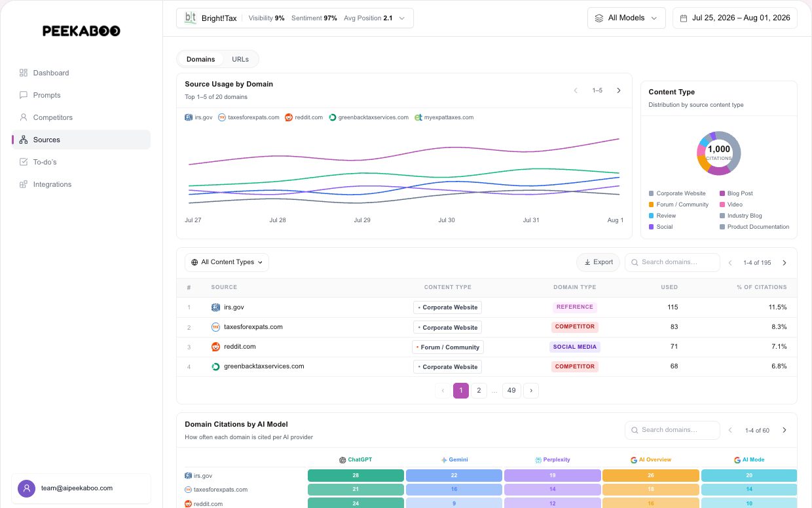This screenshot has width=812, height=508.
Task: Open the Bright!Tax brand selector dropdown
Action: (x=295, y=18)
